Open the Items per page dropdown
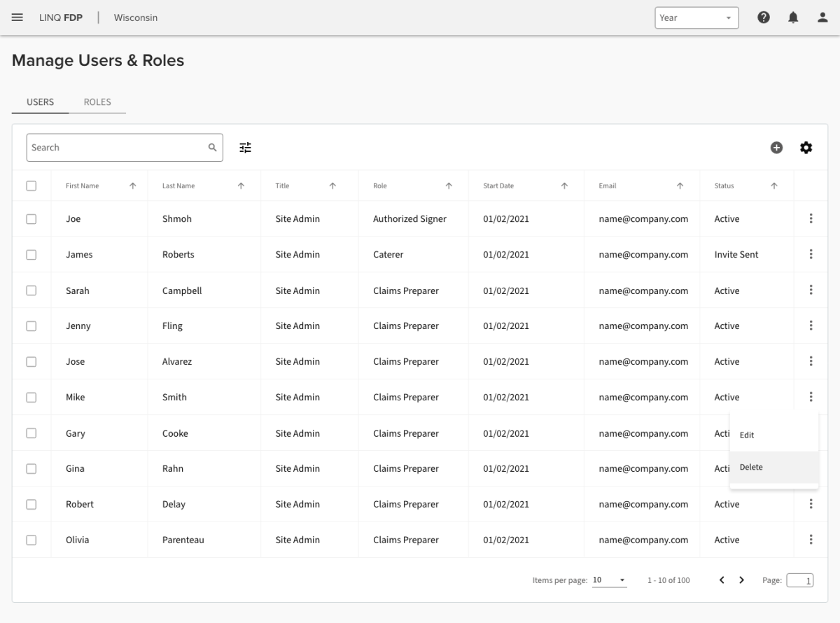 pyautogui.click(x=609, y=580)
